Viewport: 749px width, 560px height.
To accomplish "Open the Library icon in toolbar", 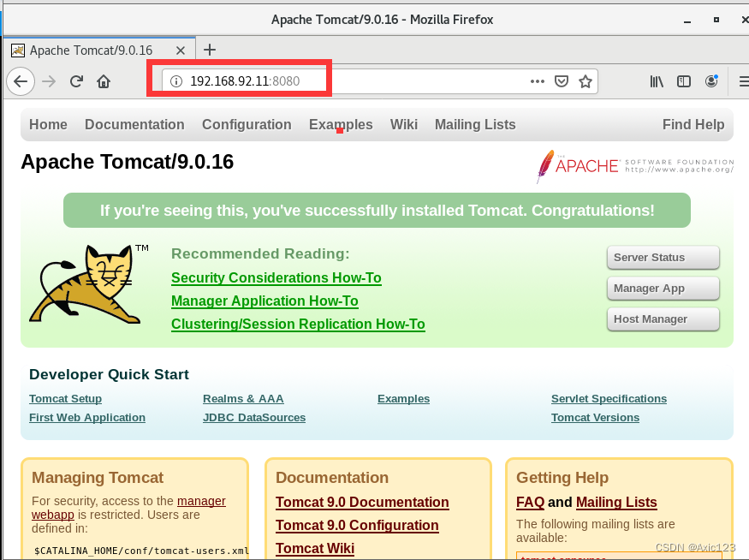I will (657, 81).
